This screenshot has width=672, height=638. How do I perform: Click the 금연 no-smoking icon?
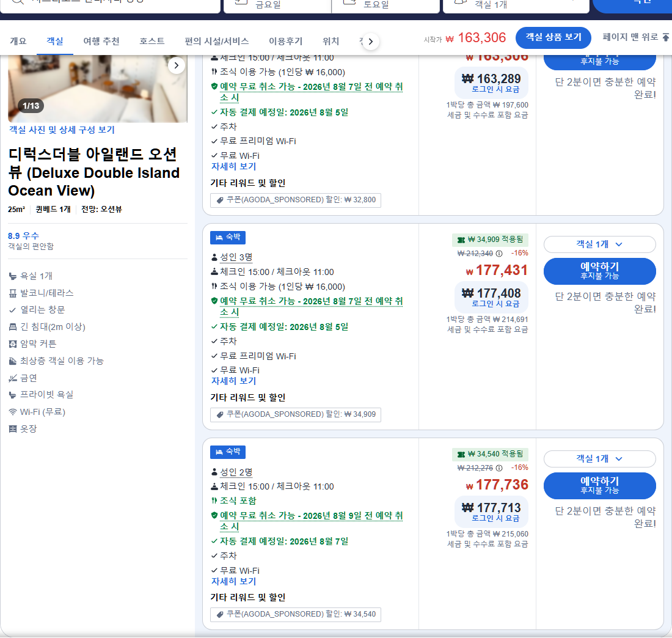tap(13, 378)
